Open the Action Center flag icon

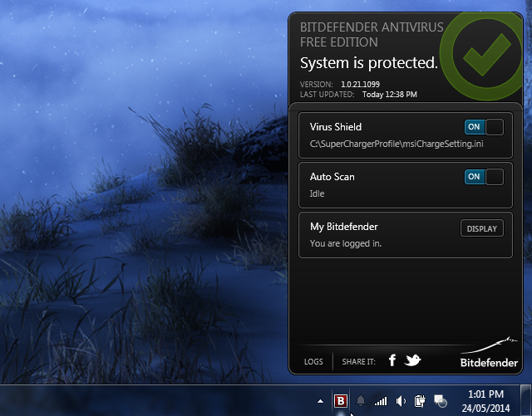coord(441,401)
